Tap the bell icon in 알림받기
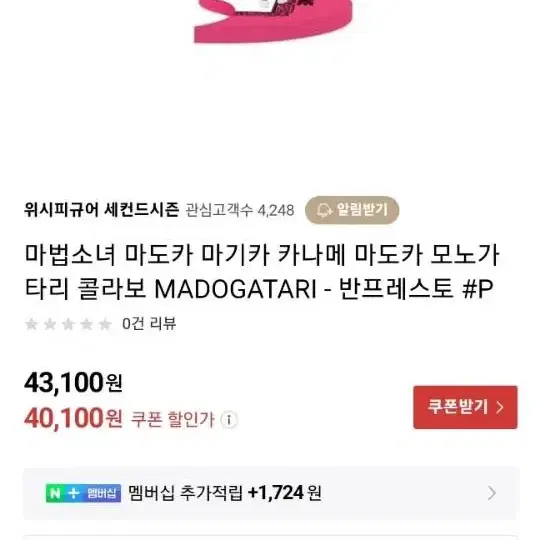The width and height of the screenshot is (540, 540). tap(324, 210)
